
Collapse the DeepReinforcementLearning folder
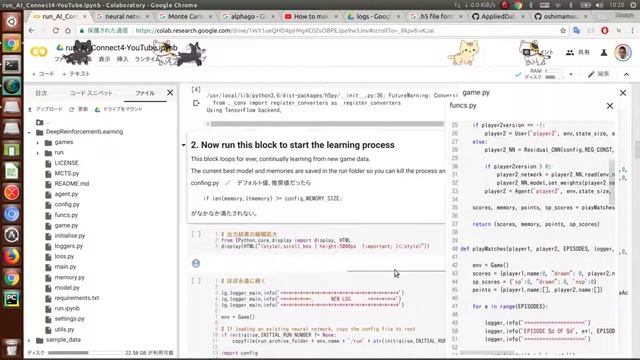[x=29, y=132]
